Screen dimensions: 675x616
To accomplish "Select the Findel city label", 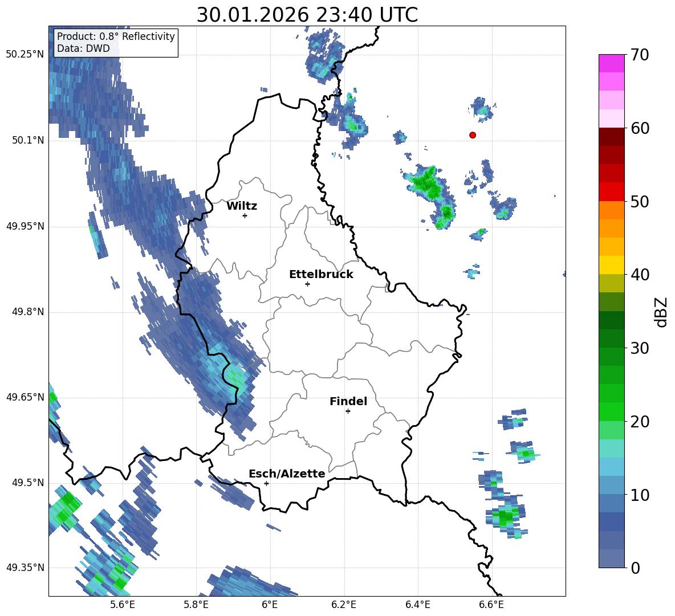I will point(348,401).
